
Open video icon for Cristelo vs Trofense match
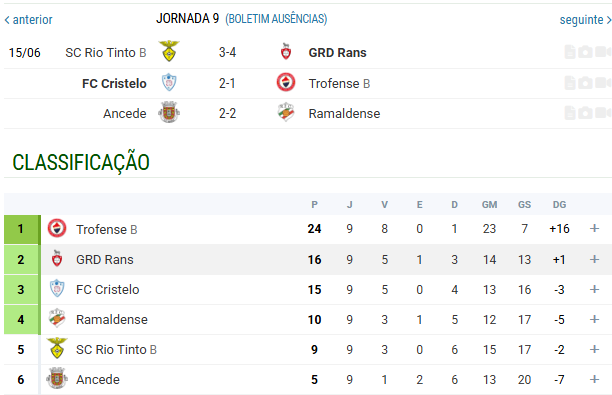click(x=603, y=83)
